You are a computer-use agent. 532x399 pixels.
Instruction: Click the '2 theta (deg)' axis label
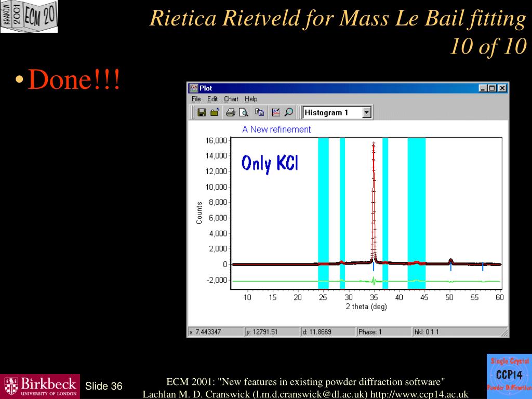coord(366,307)
